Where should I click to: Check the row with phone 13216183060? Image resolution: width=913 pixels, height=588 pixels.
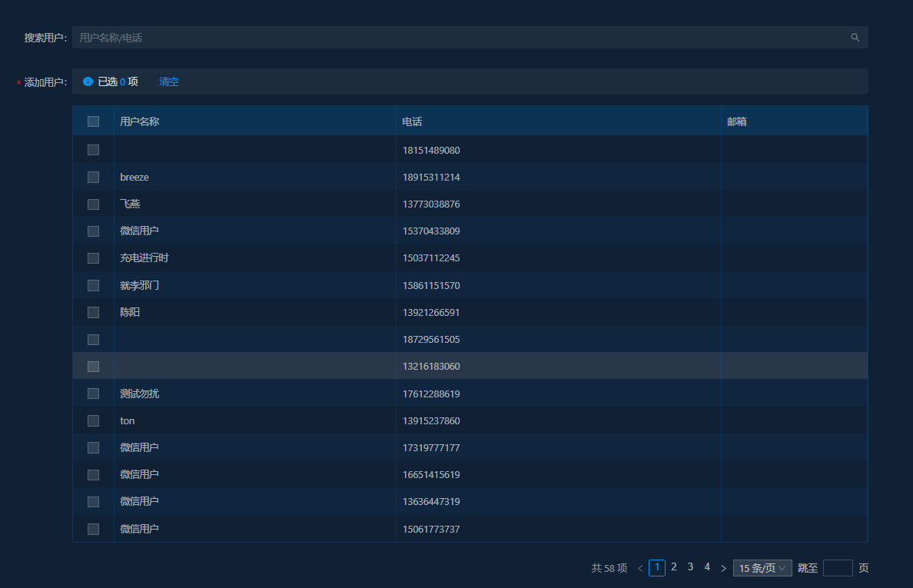coord(93,367)
